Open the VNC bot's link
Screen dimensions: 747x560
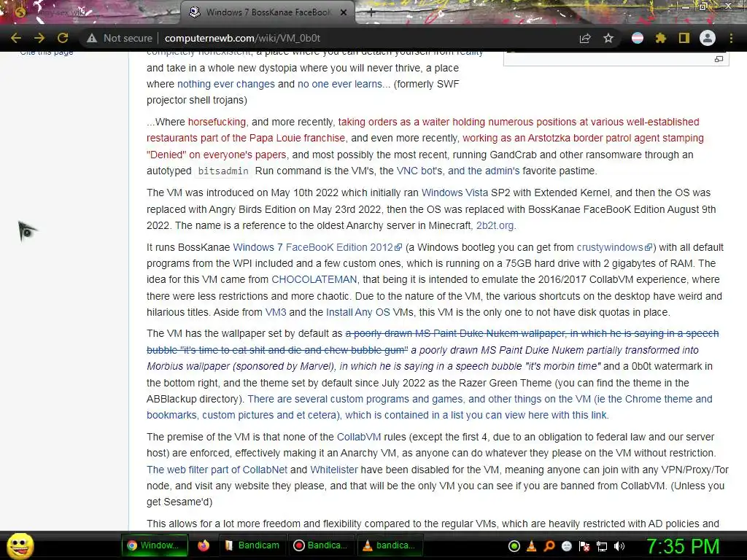[419, 171]
